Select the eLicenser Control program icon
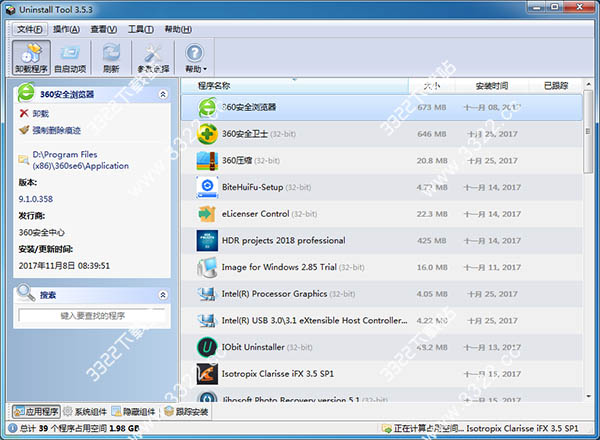Screen dimensions: 600x440 click(207, 214)
